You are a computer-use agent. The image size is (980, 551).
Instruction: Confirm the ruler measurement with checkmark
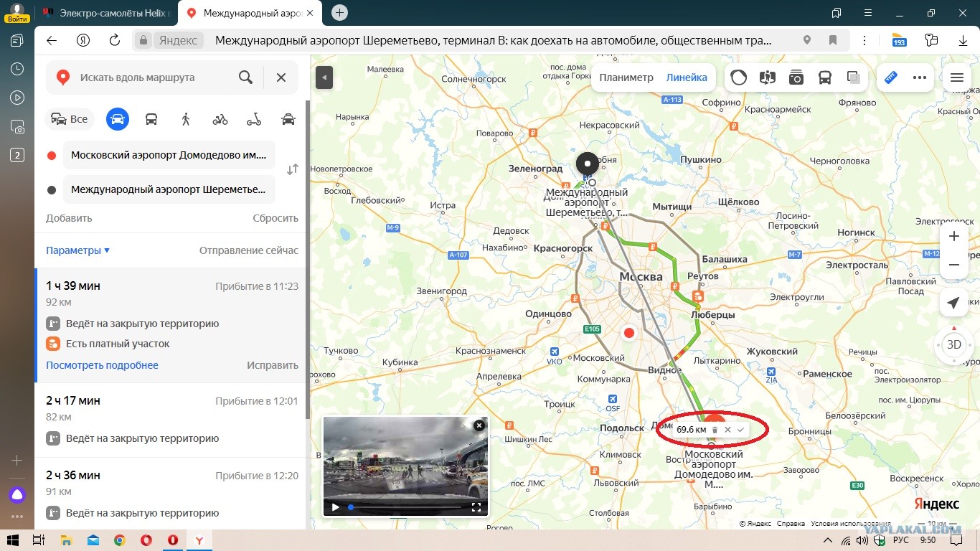tap(740, 430)
